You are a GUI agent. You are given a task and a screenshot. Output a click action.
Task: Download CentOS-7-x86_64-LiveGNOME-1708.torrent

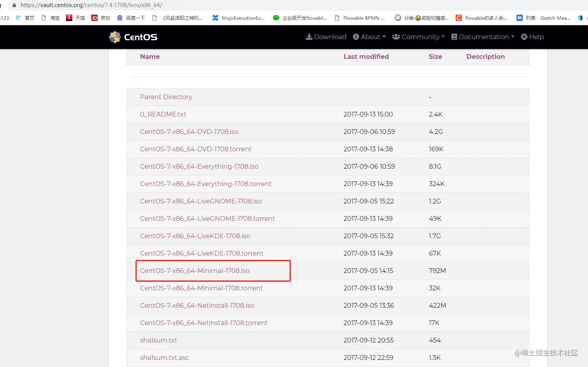pos(207,218)
